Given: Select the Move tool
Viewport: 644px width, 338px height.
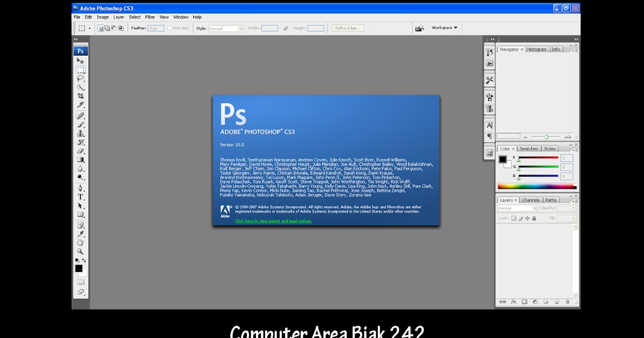Looking at the screenshot, I should 80,61.
